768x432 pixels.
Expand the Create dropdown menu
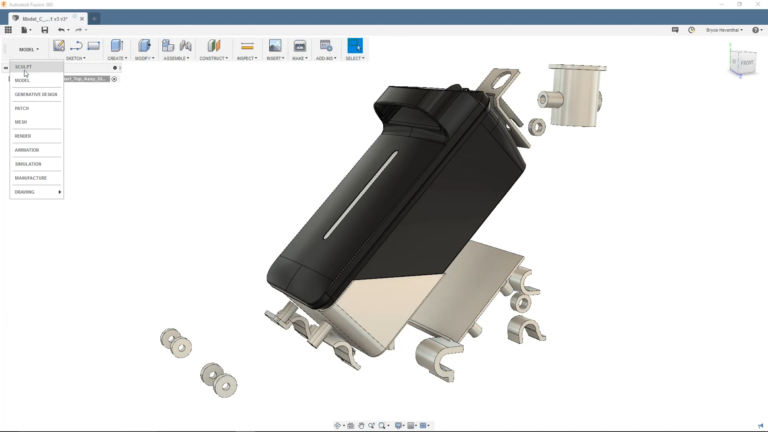(117, 58)
